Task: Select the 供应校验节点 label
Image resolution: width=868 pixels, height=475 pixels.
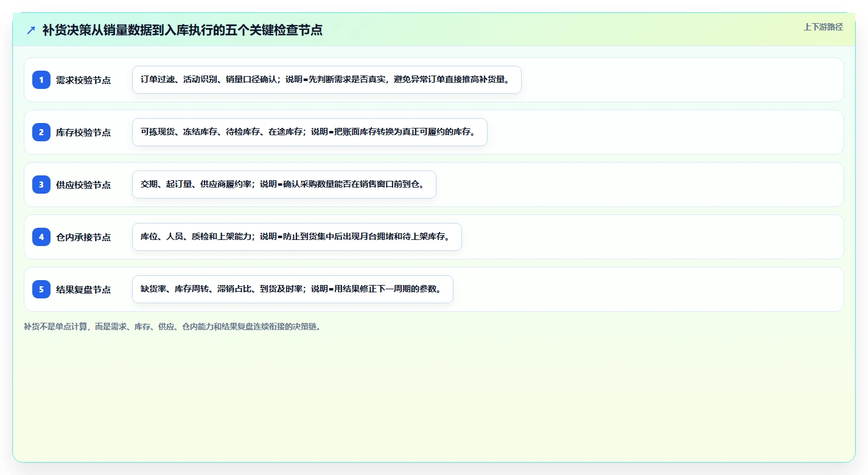Action: pos(83,185)
